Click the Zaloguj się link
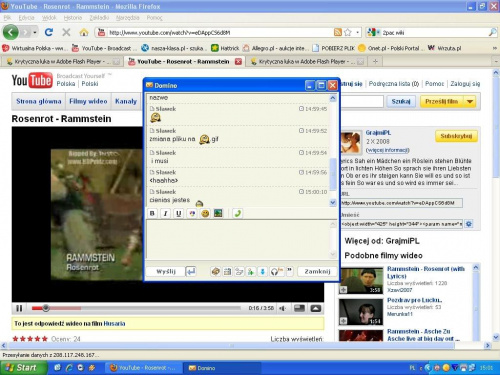This screenshot has width=500, height=375. click(x=465, y=84)
